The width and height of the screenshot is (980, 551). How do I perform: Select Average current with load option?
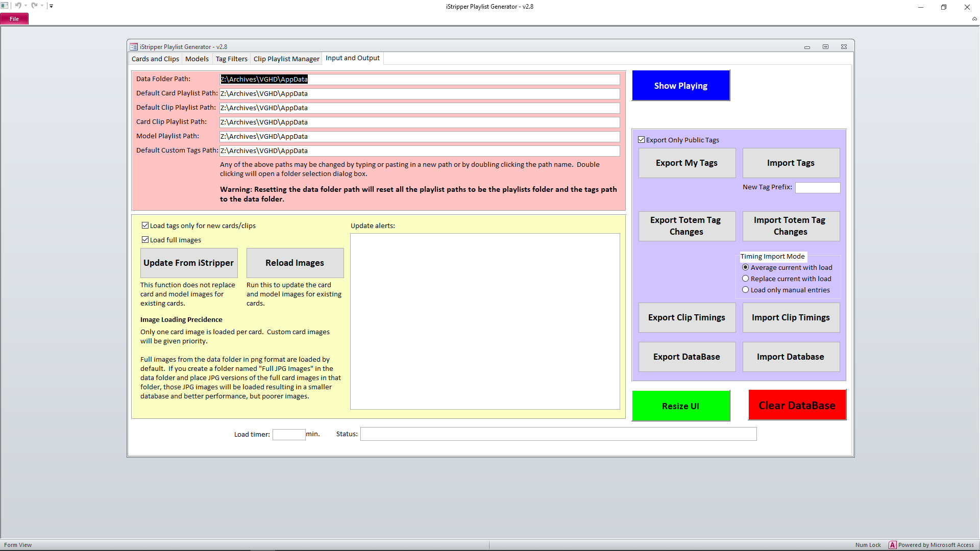(x=745, y=267)
